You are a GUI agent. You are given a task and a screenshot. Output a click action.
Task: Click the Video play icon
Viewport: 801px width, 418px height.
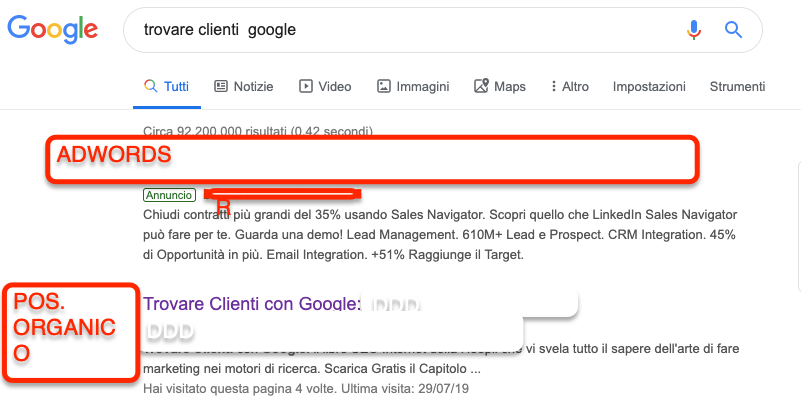305,86
